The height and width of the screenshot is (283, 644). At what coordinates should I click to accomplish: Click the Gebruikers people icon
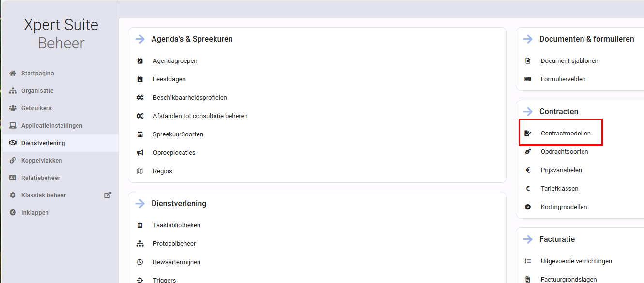coord(13,108)
